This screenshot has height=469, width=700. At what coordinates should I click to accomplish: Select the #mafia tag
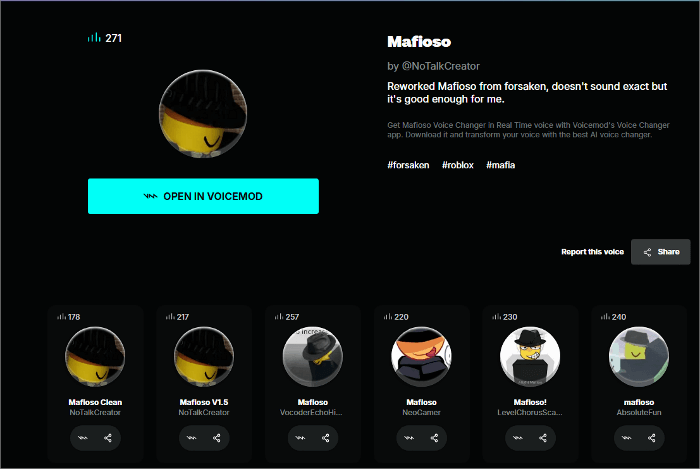(x=500, y=165)
